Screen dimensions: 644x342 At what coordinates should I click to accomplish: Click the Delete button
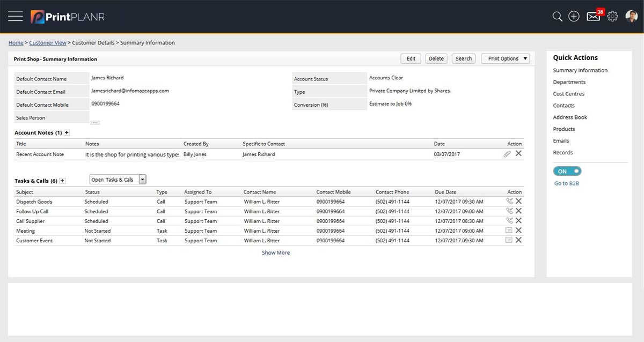coord(436,58)
